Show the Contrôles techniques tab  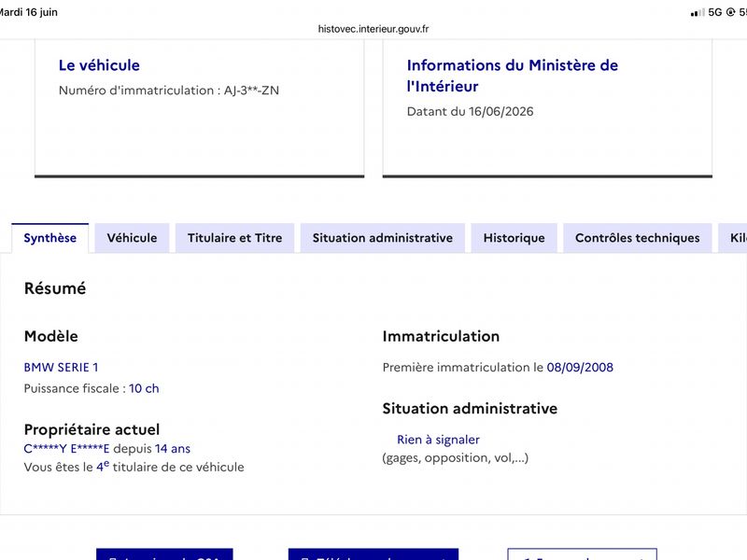click(638, 238)
